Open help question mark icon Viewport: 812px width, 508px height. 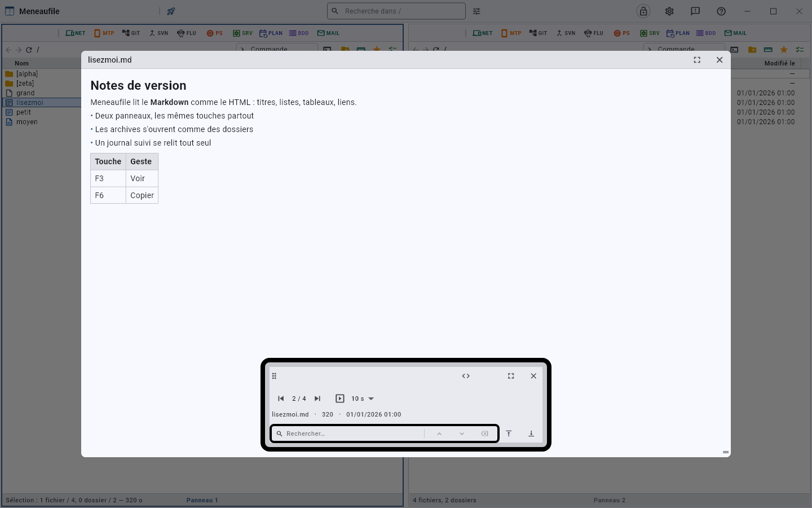(721, 11)
